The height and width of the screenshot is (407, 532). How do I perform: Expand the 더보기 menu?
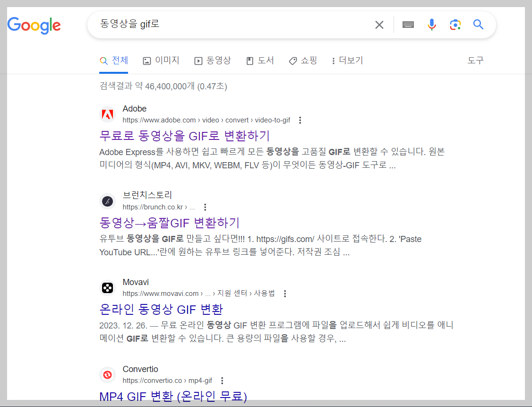tap(347, 61)
